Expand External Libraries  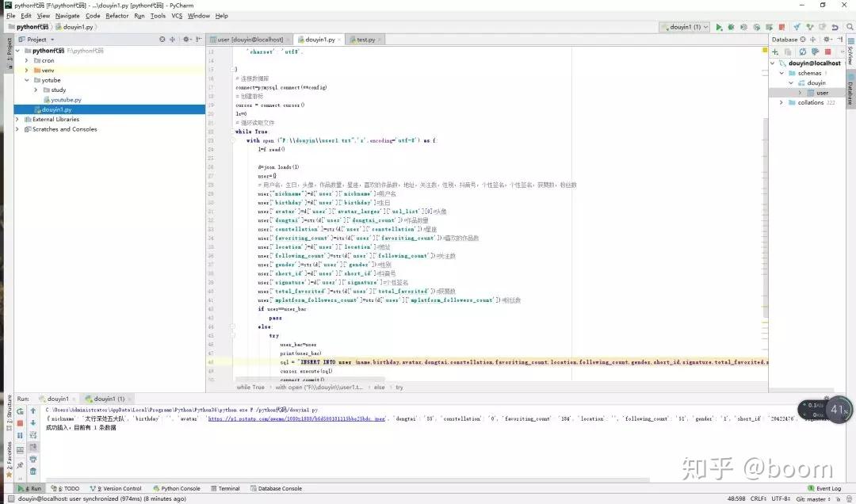coord(17,120)
